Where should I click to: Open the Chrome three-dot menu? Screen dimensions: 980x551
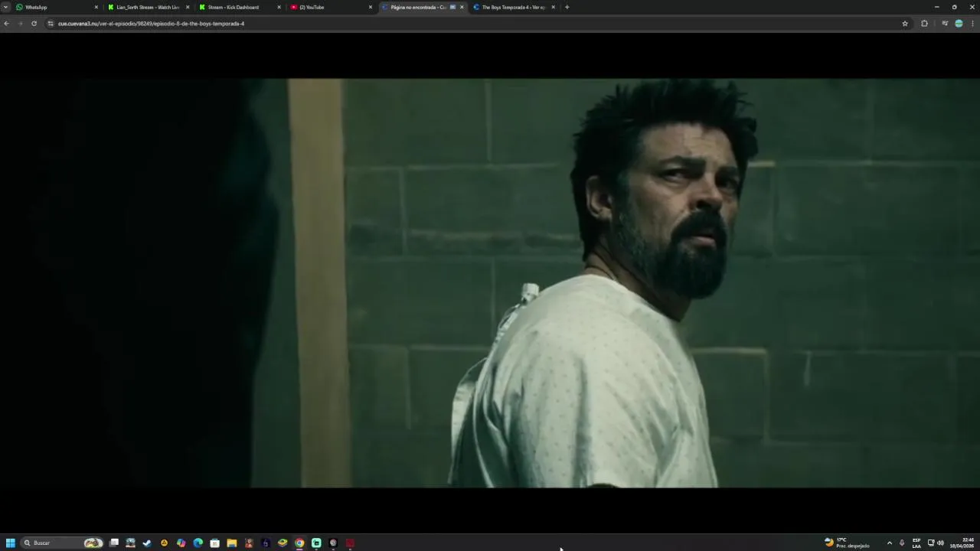tap(973, 24)
